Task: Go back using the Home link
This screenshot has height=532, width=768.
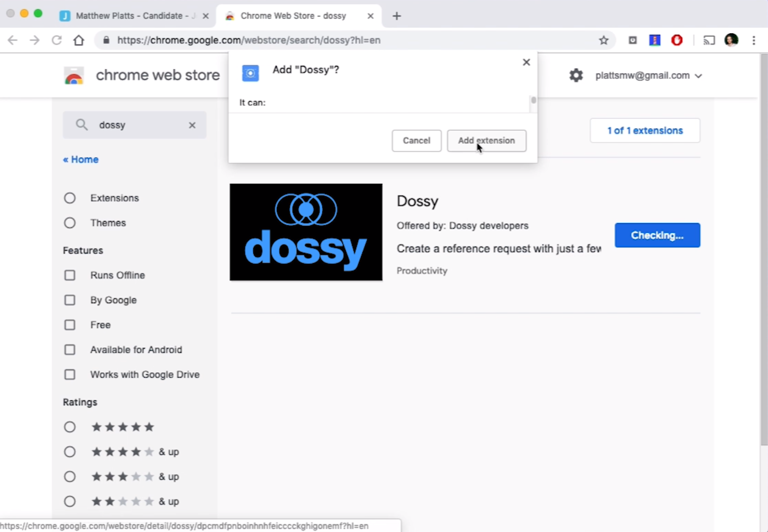Action: tap(80, 159)
